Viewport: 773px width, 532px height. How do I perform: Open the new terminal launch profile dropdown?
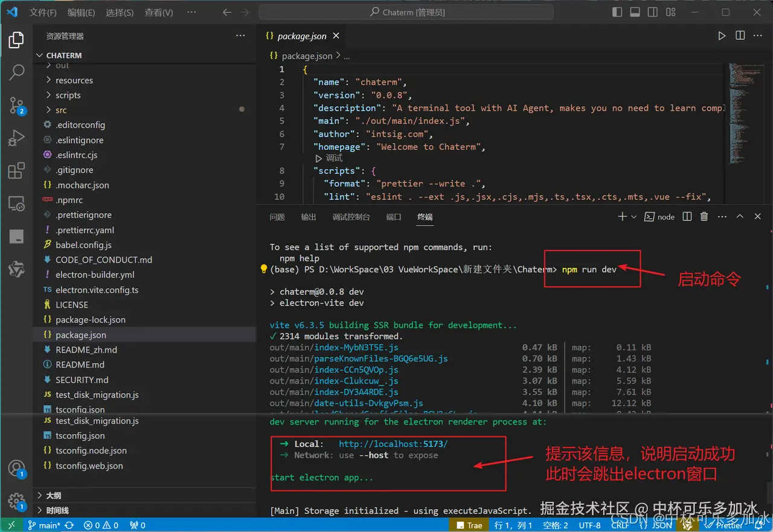pyautogui.click(x=633, y=217)
